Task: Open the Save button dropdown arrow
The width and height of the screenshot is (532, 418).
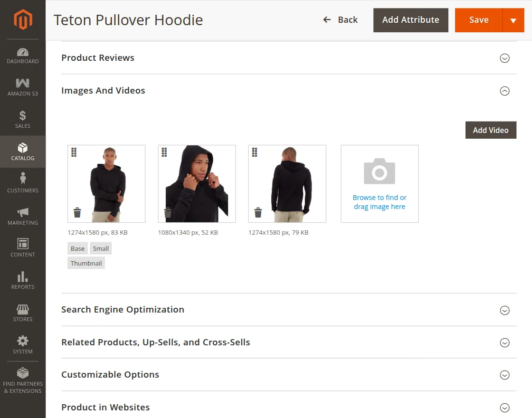Action: pos(513,20)
